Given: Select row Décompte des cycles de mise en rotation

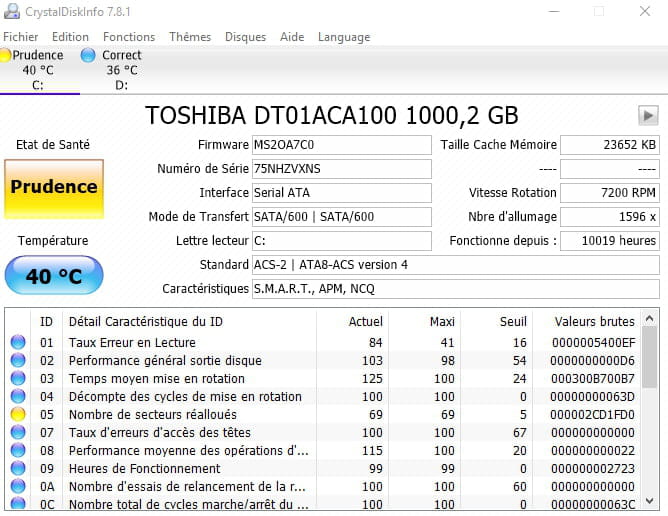Looking at the screenshot, I should pyautogui.click(x=323, y=396).
